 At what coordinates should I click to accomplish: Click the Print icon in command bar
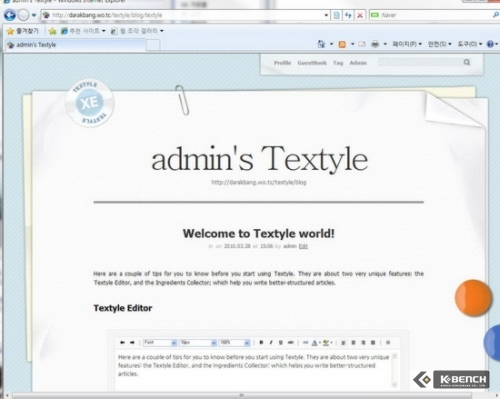pyautogui.click(x=375, y=44)
